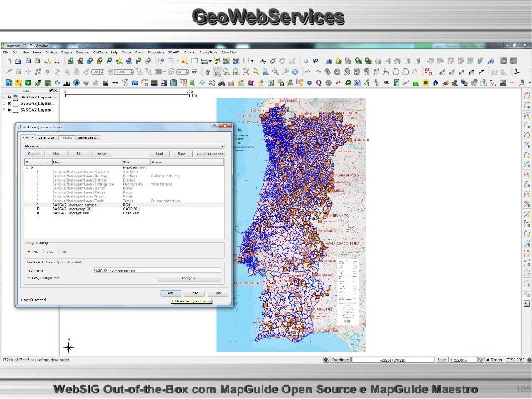Click the Add Vector Layer icon
Screen dimensions: 532x399
[70, 62]
